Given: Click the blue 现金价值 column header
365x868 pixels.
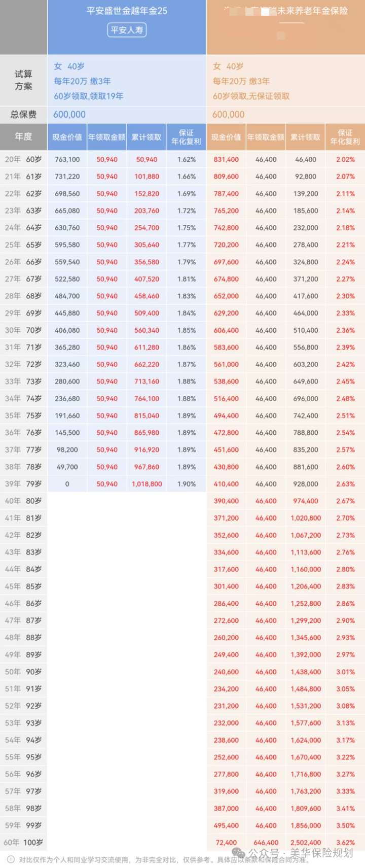Looking at the screenshot, I should (x=67, y=137).
